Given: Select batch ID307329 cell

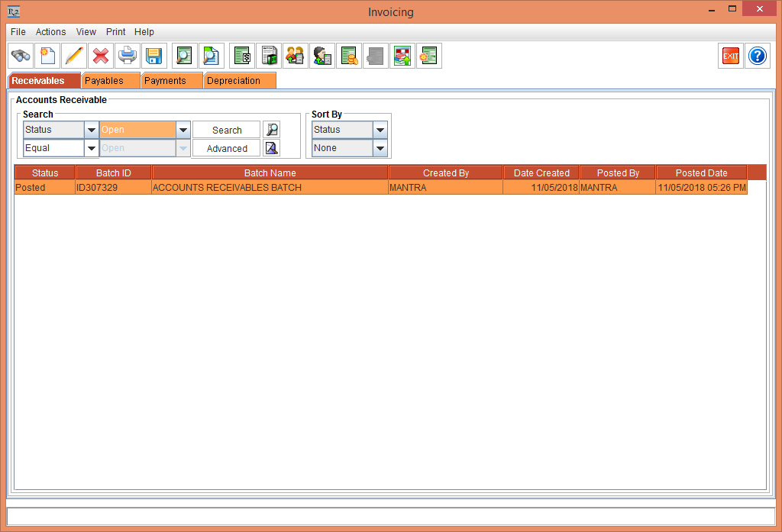Looking at the screenshot, I should (x=113, y=188).
